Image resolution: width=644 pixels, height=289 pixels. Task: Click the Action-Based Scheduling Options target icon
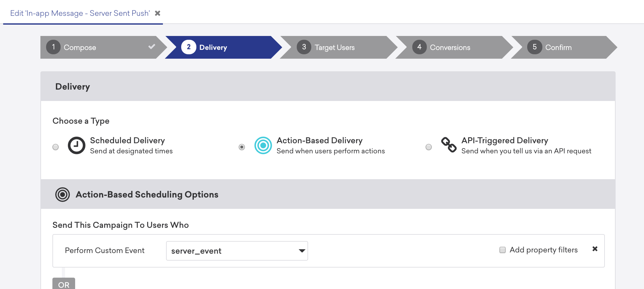63,195
